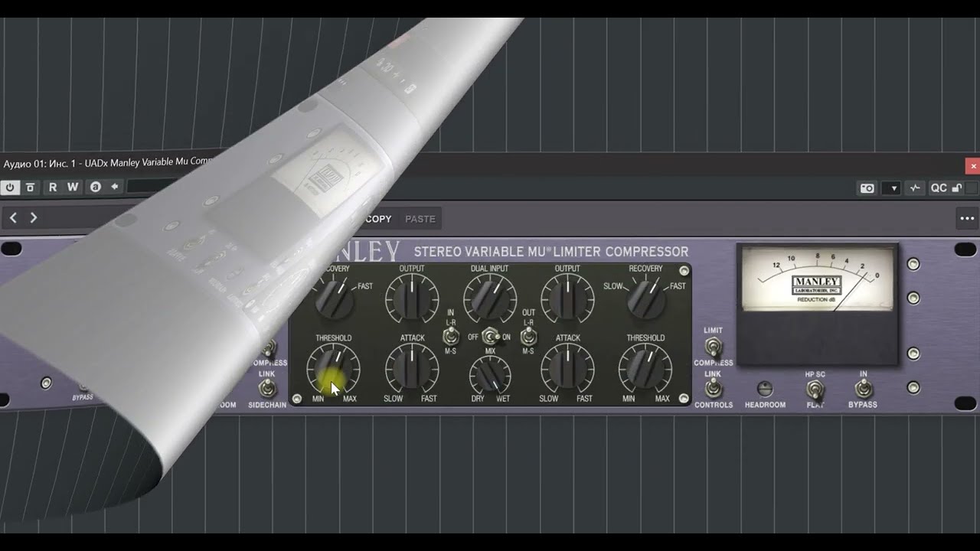Image resolution: width=980 pixels, height=551 pixels.
Task: Click COPY in the plugin toolbar
Action: pyautogui.click(x=378, y=219)
